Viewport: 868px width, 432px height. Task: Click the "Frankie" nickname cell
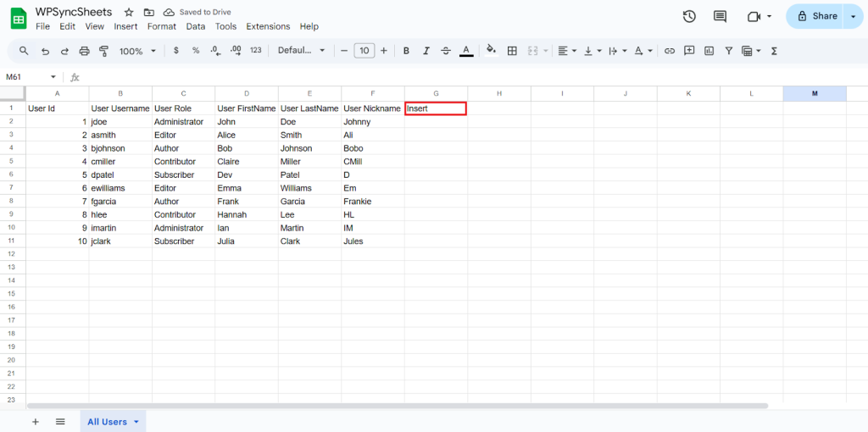373,202
